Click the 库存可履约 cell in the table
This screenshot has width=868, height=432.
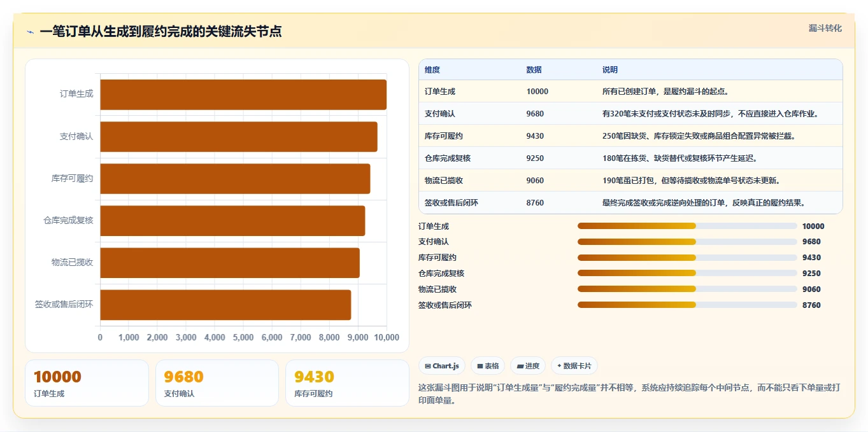(x=444, y=136)
